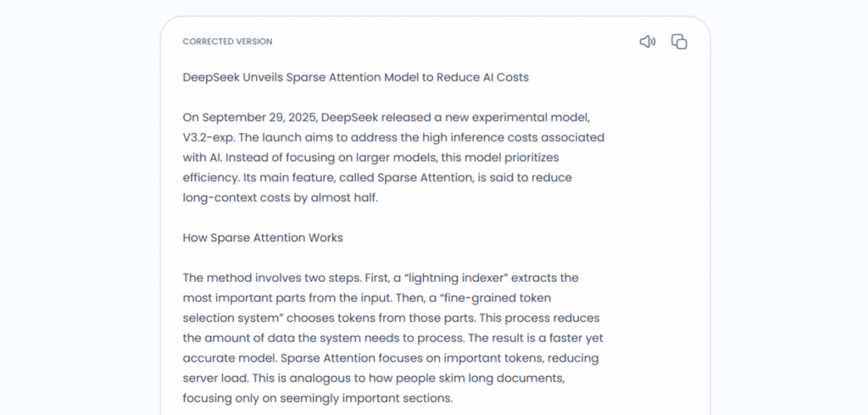The image size is (868, 415).
Task: Copy the corrected text with copy icon
Action: pyautogui.click(x=679, y=41)
